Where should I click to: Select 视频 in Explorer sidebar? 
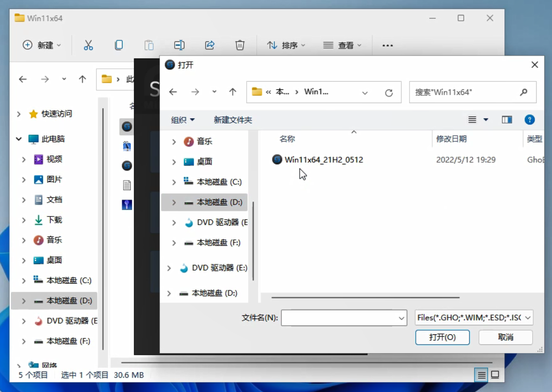click(x=54, y=159)
